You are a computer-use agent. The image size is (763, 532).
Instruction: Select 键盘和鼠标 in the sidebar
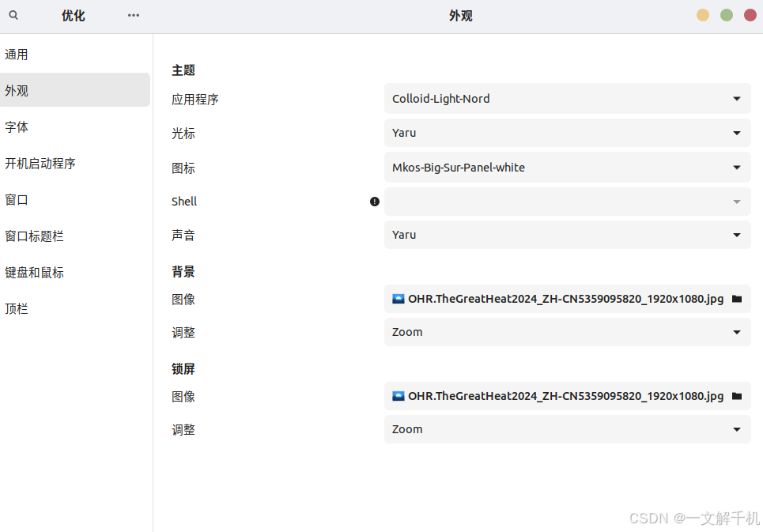34,273
